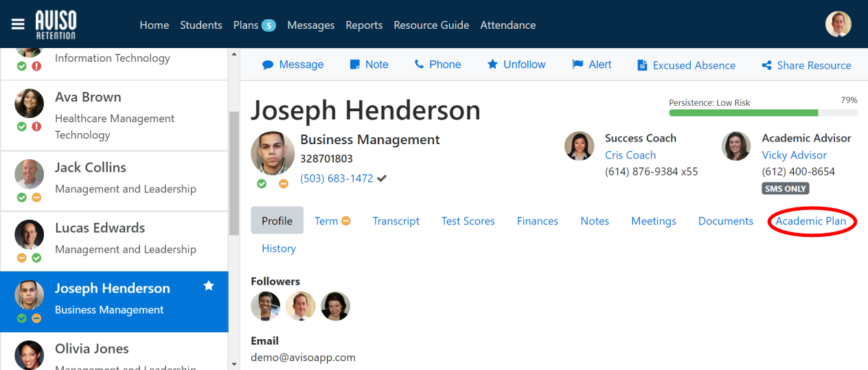Viewport: 868px width, 370px height.
Task: Click the Aviso Retention logo
Action: 56,25
